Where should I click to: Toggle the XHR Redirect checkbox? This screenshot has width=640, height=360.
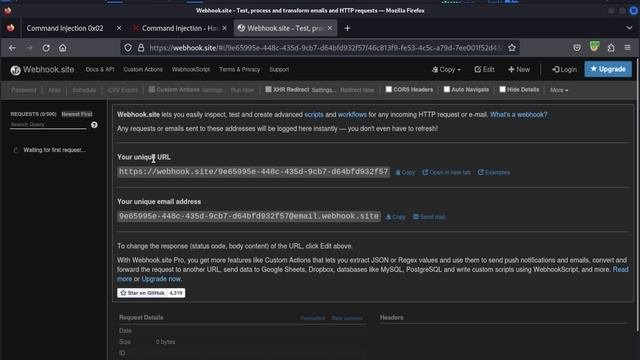(x=268, y=89)
